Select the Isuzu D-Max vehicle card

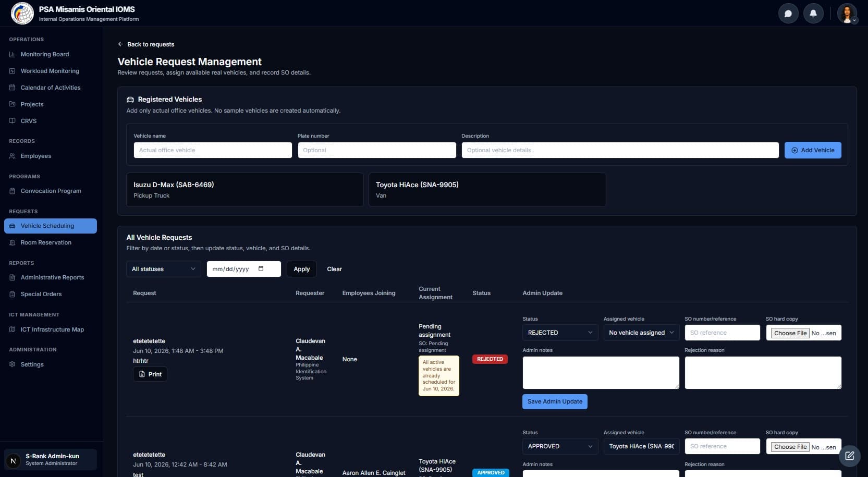click(244, 190)
